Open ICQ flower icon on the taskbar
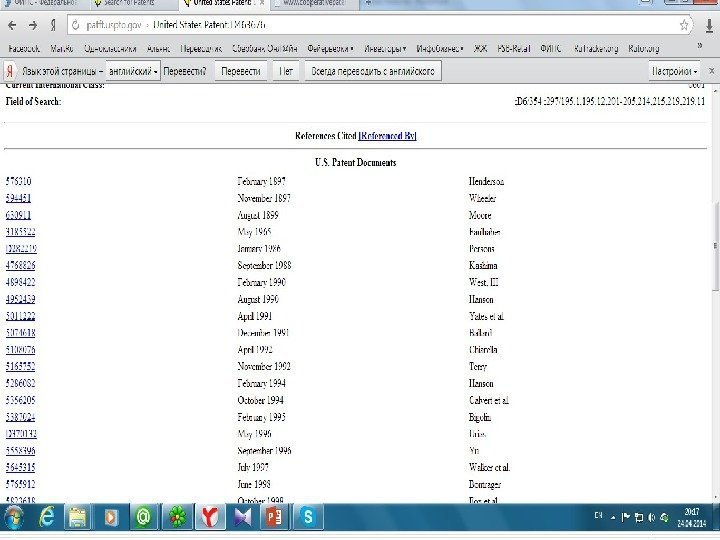Image resolution: width=720 pixels, height=540 pixels. click(x=177, y=517)
